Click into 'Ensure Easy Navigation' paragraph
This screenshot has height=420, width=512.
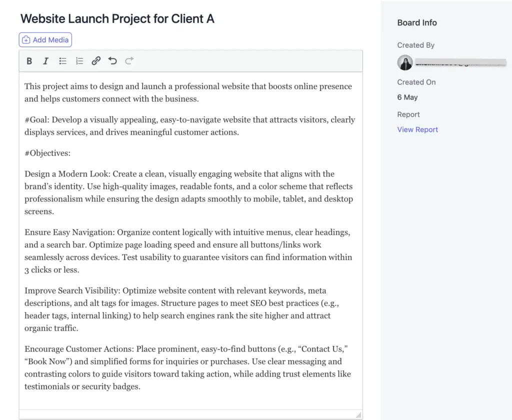pos(188,251)
